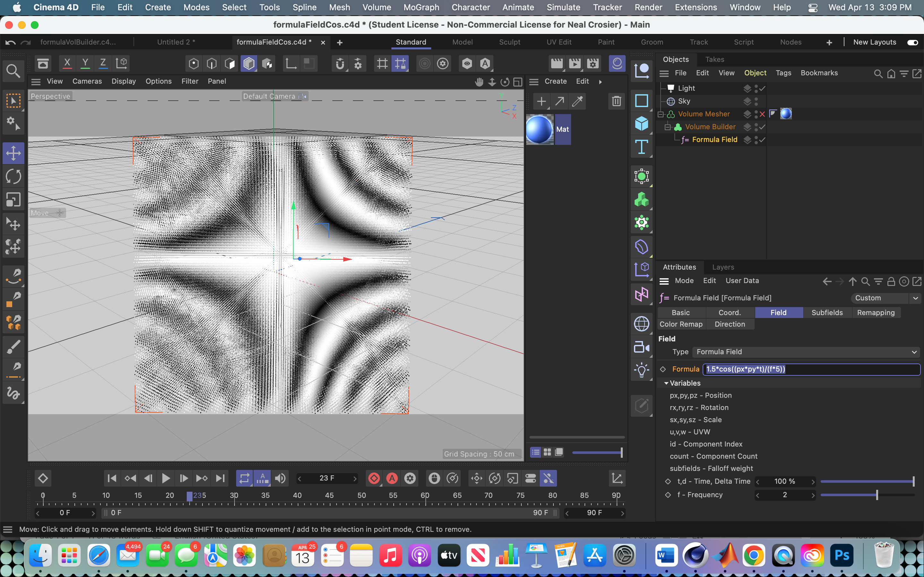The image size is (924, 577).
Task: Enable the Volume Mesher red X toggle
Action: [x=762, y=114]
